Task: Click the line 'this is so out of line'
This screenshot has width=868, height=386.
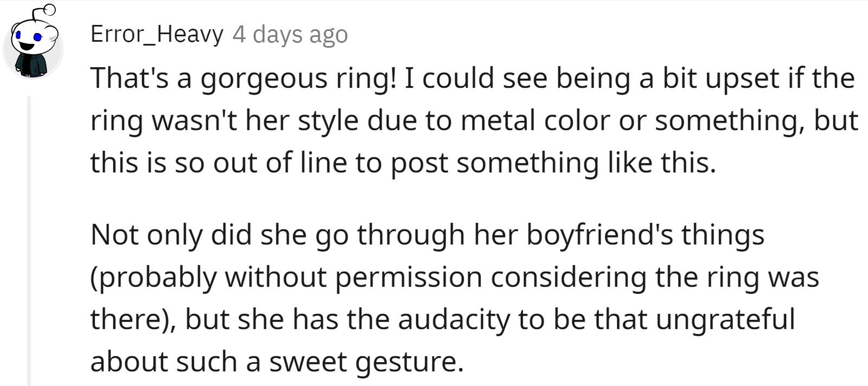Action: tap(403, 162)
